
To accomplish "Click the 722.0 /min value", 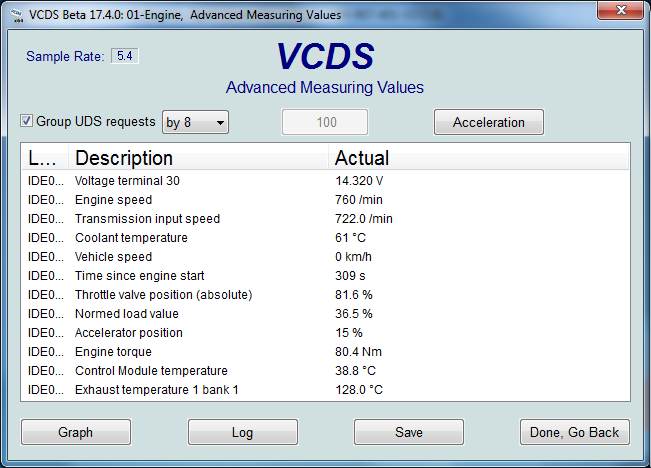I will click(x=364, y=219).
